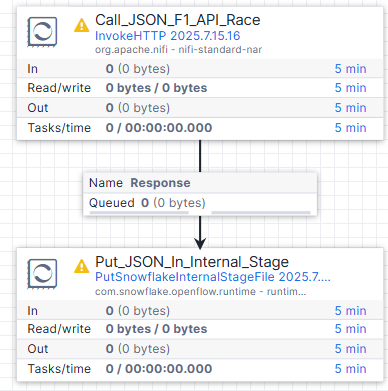Click the Queued 0 (0 bytes) connection row
This screenshot has width=388, height=391.
200,203
